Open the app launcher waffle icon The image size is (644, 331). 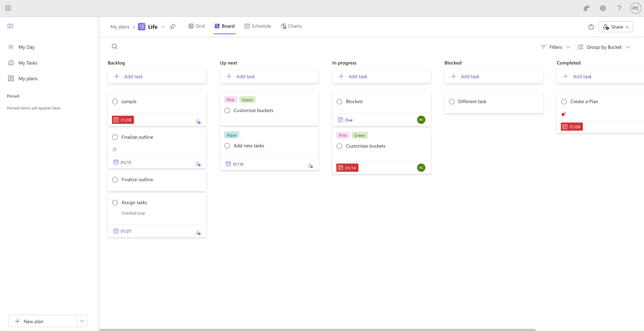coord(8,8)
